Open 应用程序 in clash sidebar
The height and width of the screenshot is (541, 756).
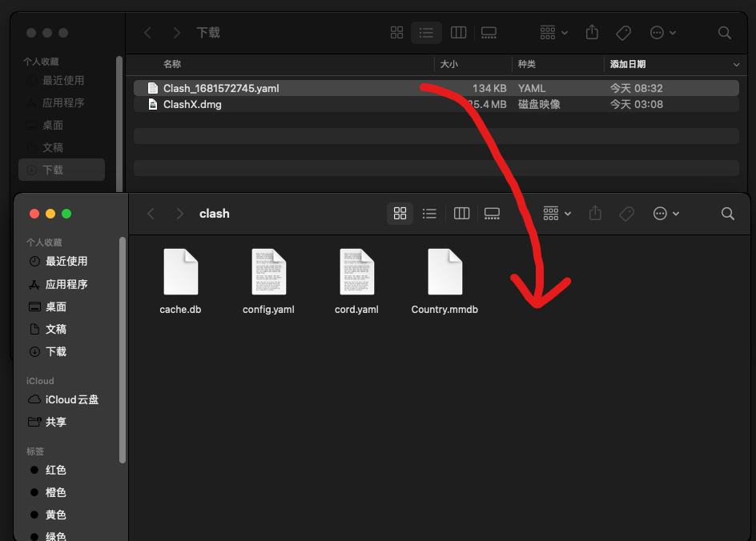tap(66, 284)
